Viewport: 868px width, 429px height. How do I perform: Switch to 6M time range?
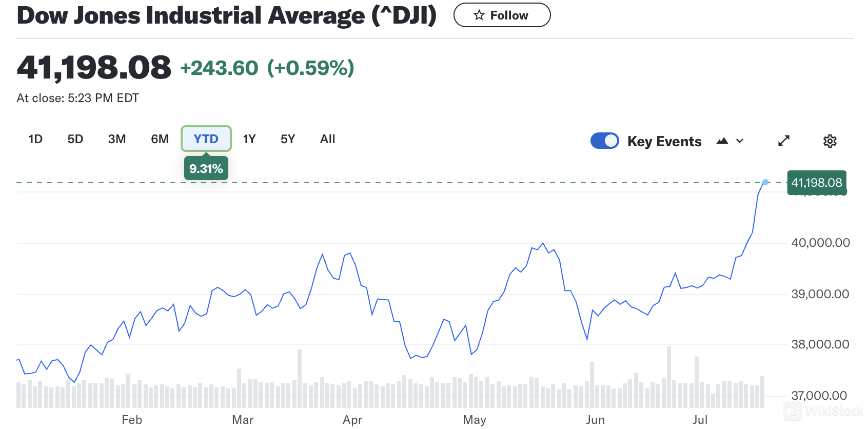coord(160,139)
